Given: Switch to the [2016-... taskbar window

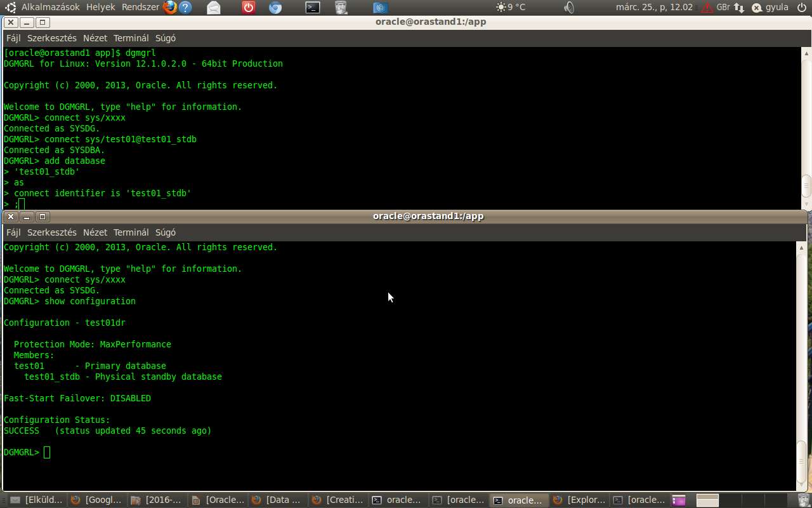Looking at the screenshot, I should [157, 500].
